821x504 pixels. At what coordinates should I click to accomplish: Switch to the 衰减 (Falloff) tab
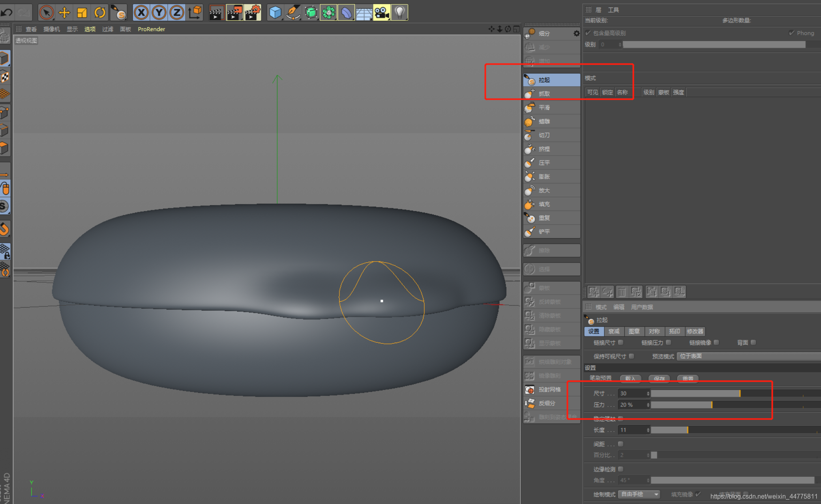pos(614,331)
